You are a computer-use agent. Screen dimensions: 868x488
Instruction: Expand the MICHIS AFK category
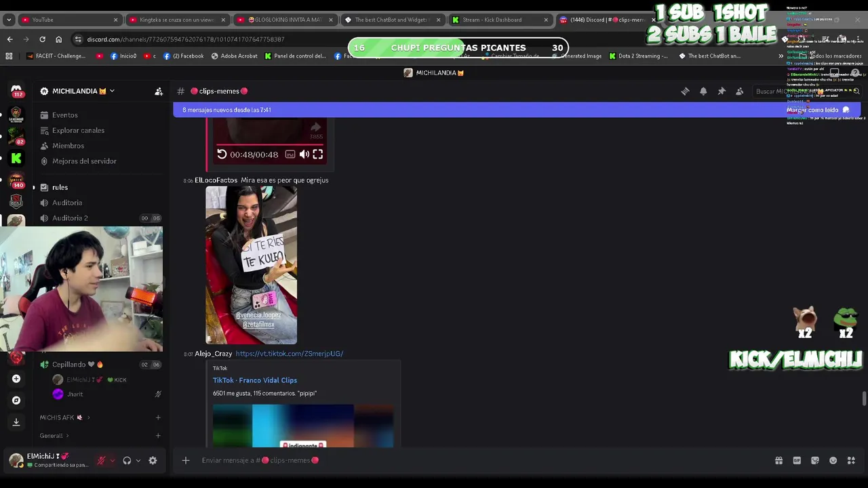pyautogui.click(x=65, y=418)
